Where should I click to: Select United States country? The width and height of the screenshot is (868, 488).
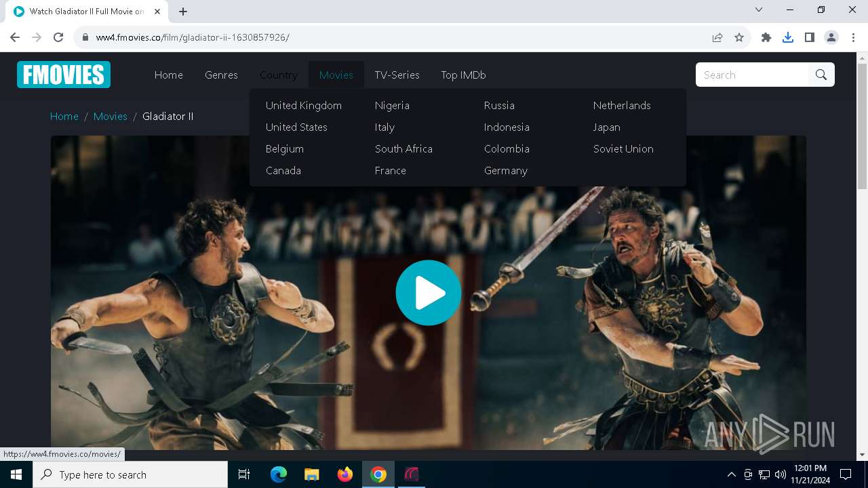tap(296, 127)
